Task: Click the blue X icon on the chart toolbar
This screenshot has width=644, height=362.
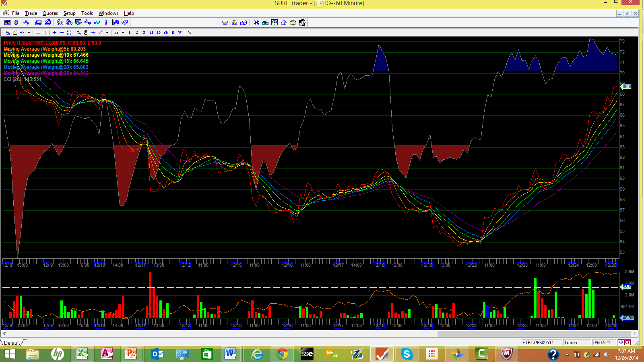Action: tap(190, 33)
